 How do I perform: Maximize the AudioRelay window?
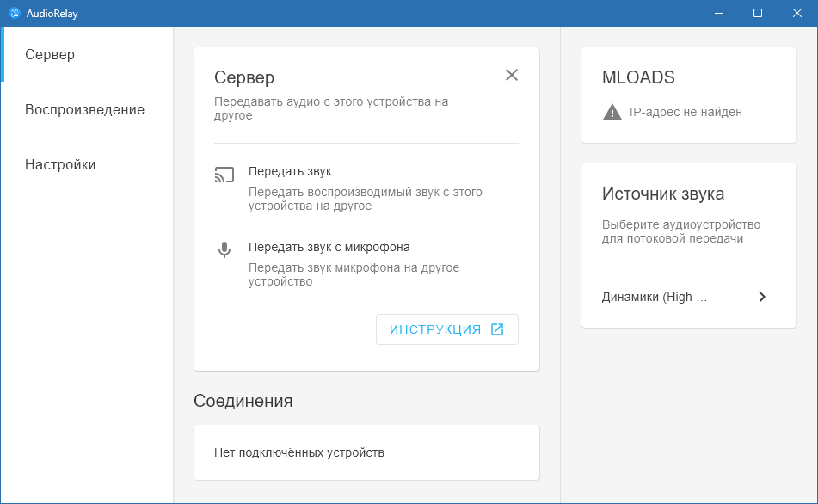pos(757,13)
